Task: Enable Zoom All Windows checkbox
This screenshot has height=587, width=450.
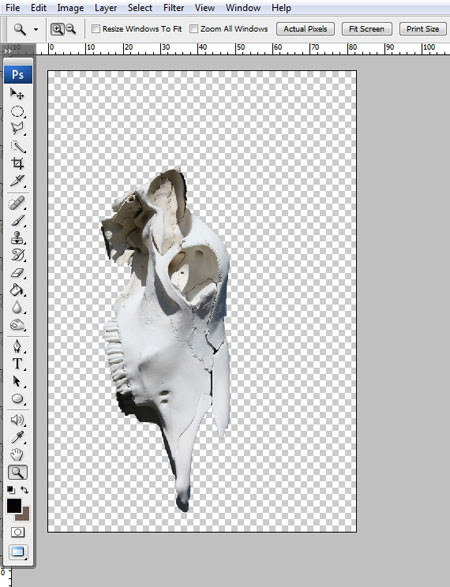Action: point(194,29)
